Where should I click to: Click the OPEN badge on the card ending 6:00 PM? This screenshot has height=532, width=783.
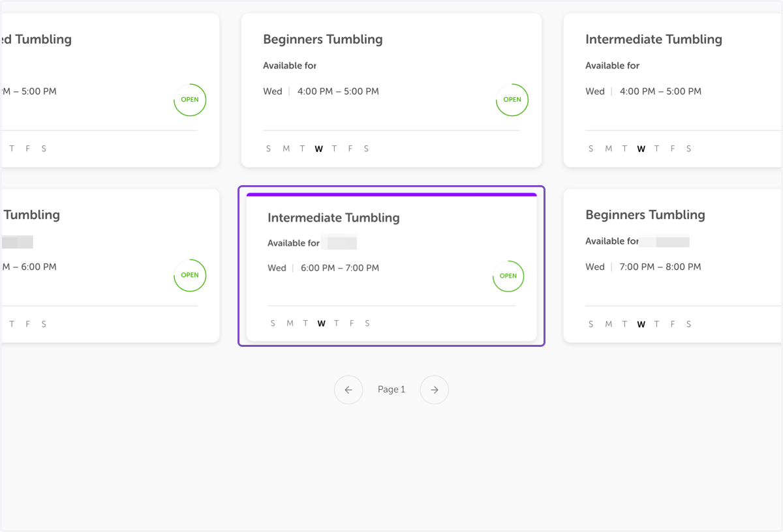[x=190, y=275]
